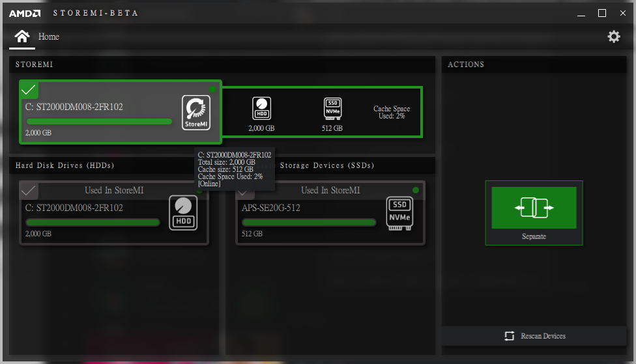636x364 pixels.
Task: Click the AMD logo in title bar
Action: (25, 13)
